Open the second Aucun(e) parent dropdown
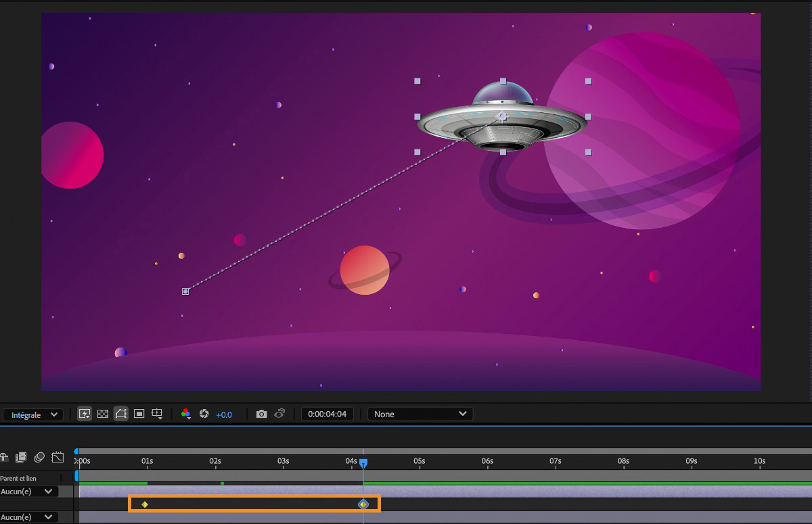The height and width of the screenshot is (524, 812). point(28,517)
